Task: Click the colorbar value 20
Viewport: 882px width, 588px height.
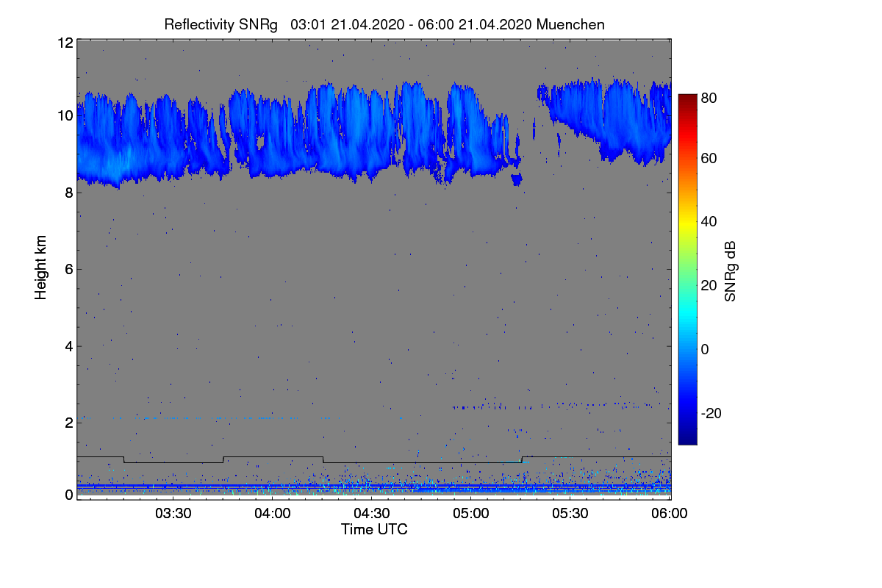Action: pyautogui.click(x=709, y=285)
